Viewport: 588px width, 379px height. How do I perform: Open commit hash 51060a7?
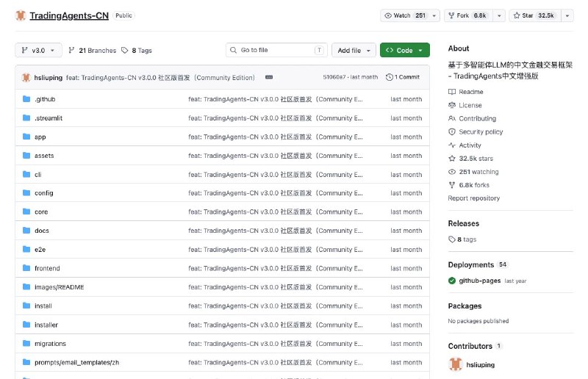click(334, 77)
